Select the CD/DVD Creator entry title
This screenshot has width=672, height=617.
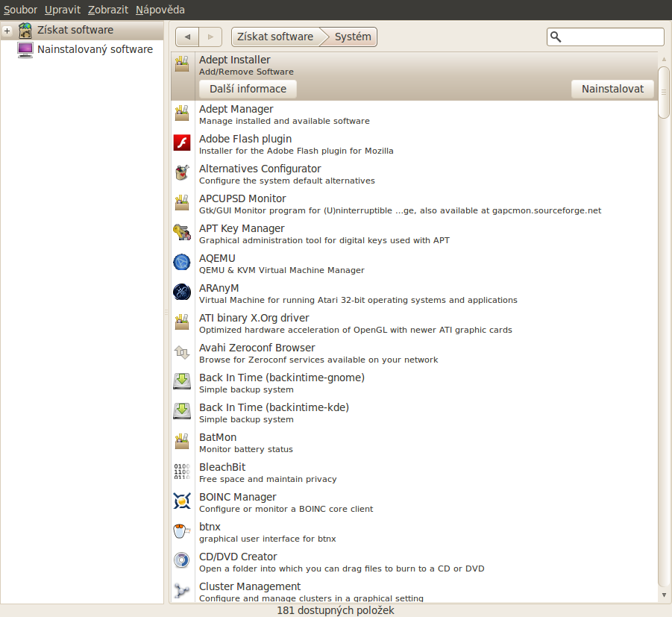click(238, 557)
